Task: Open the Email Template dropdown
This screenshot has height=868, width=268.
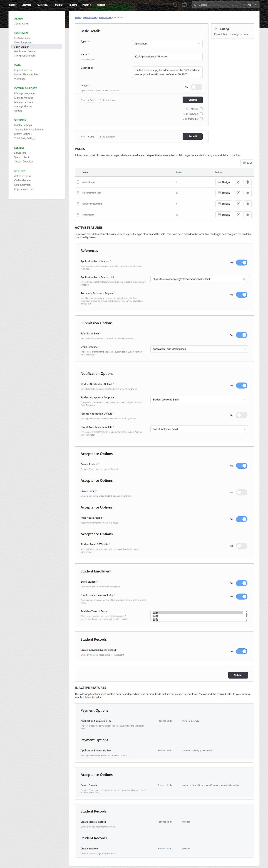Action: coord(199,349)
